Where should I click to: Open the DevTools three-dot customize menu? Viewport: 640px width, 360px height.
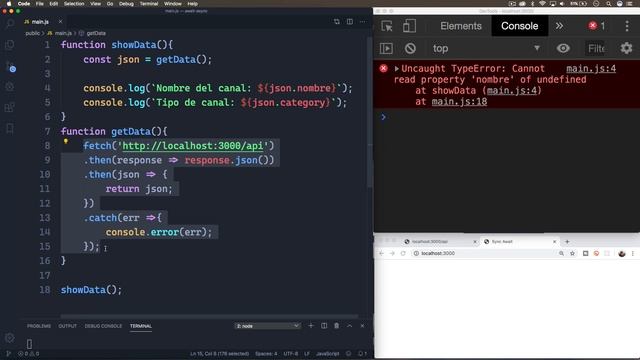pos(627,26)
